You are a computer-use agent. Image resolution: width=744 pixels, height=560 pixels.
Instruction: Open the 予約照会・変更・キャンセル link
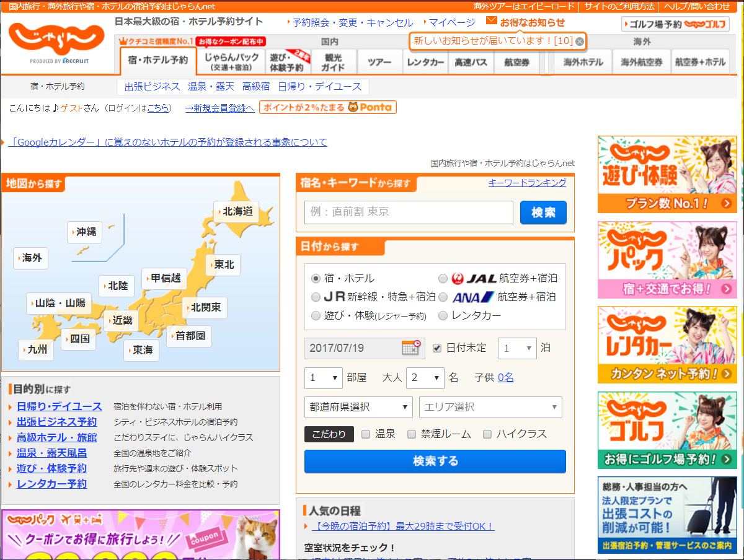coord(353,22)
